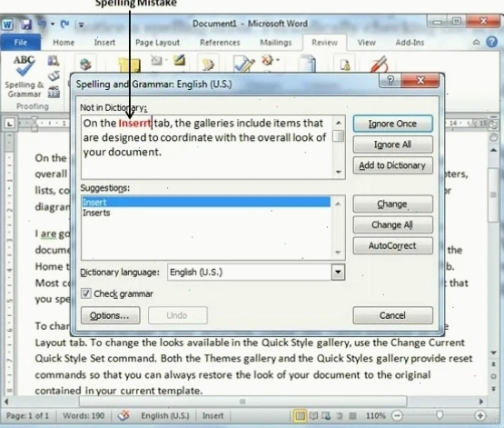Expand the Reject button dropdown arrow
This screenshot has width=504, height=428.
(x=278, y=59)
